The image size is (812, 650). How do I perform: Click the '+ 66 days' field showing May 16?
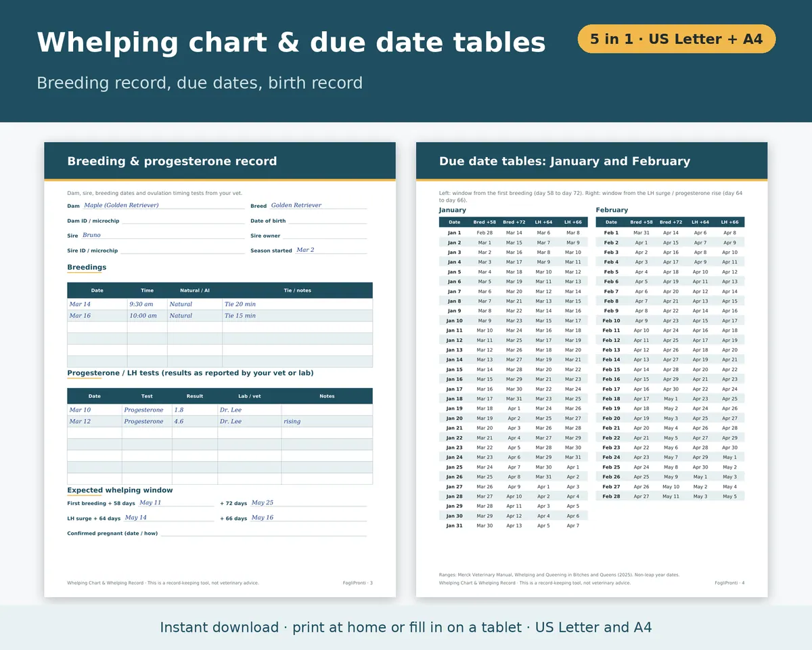click(308, 518)
